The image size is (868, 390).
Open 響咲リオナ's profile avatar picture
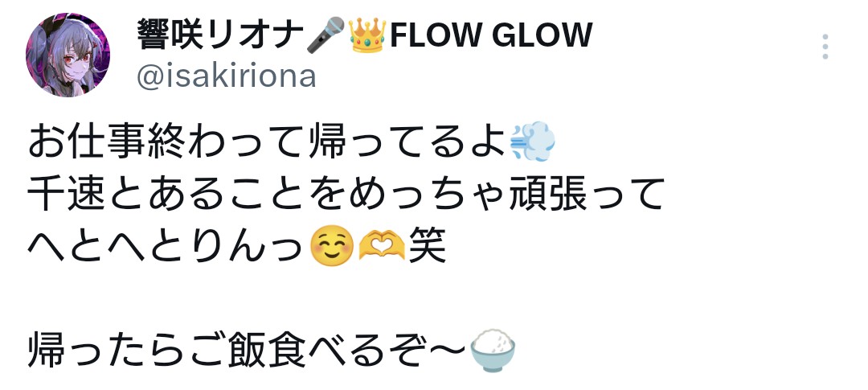(x=68, y=55)
